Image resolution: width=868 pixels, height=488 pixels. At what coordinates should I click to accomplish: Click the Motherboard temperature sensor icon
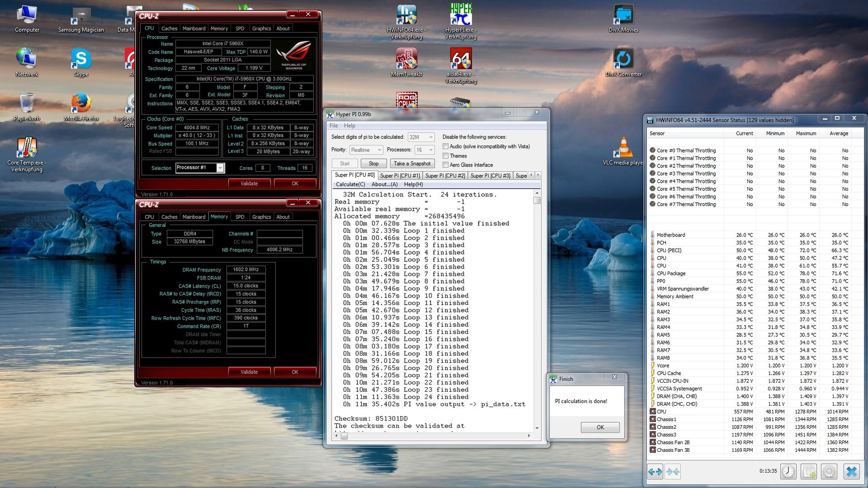(652, 235)
